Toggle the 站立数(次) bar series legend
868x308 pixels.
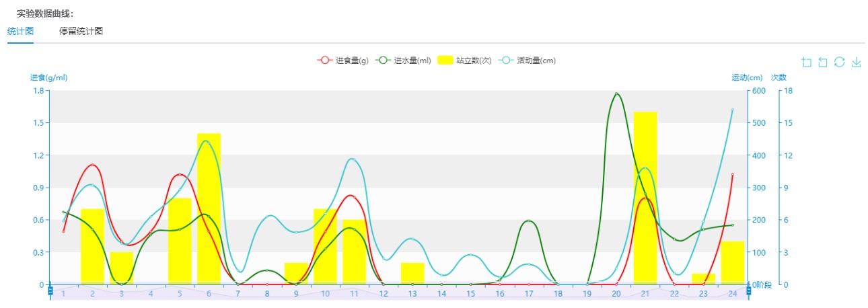(x=464, y=61)
